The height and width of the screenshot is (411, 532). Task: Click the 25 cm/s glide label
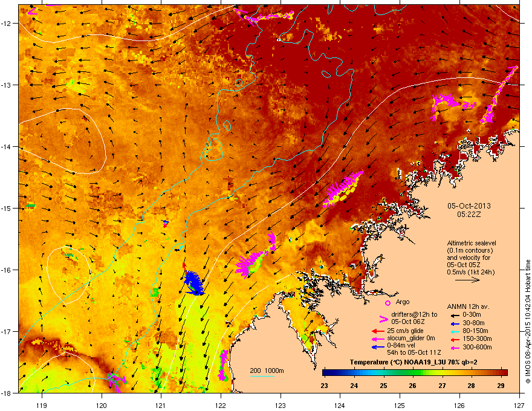406,331
